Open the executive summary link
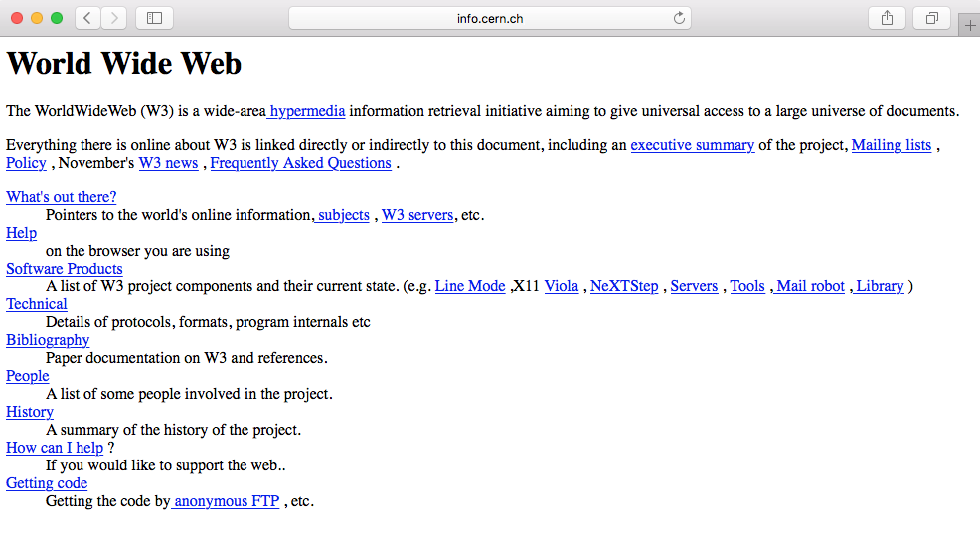Viewport: 980px width, 553px height. [692, 145]
